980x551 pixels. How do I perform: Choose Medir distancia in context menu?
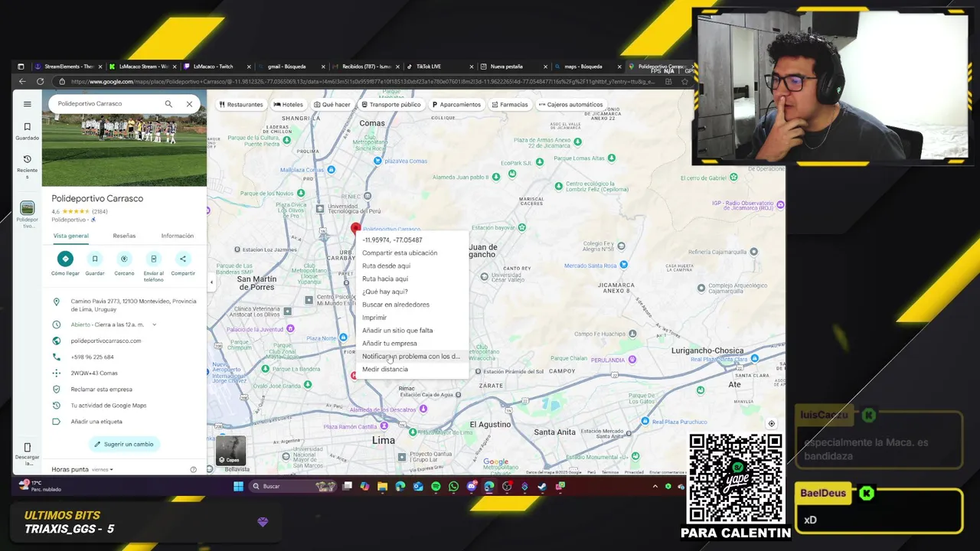[413, 369]
